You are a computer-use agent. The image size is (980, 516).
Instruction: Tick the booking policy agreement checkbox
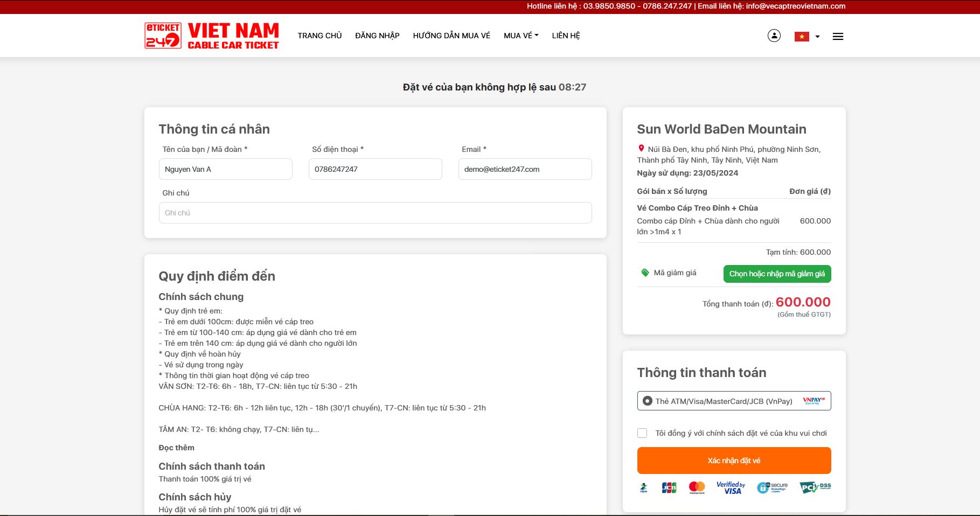coord(642,433)
